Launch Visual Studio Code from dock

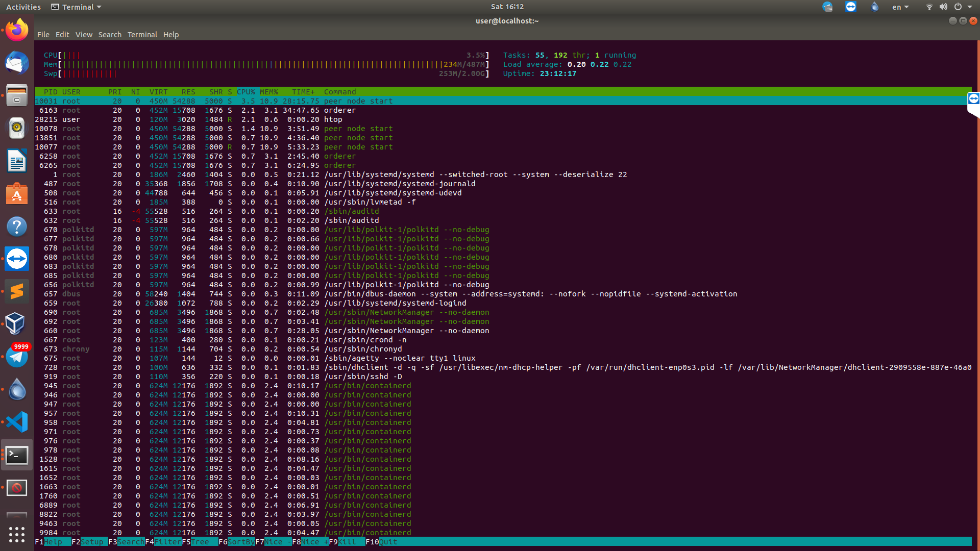click(17, 422)
